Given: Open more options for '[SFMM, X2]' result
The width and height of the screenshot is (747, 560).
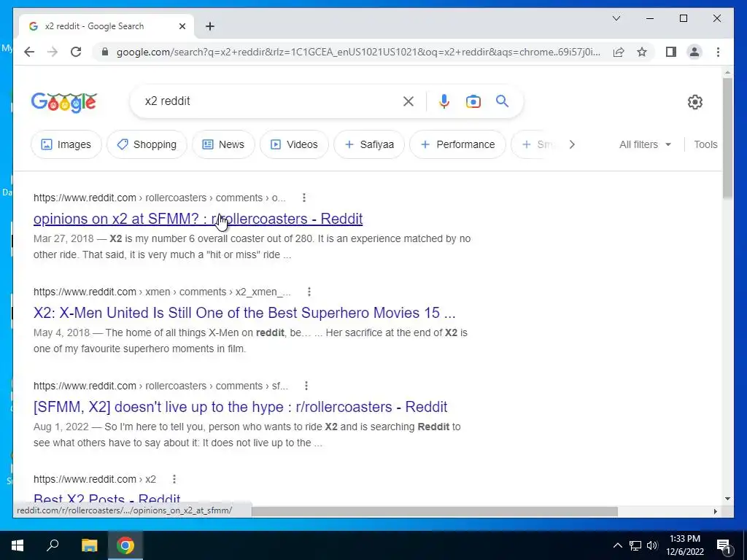Looking at the screenshot, I should pyautogui.click(x=306, y=386).
